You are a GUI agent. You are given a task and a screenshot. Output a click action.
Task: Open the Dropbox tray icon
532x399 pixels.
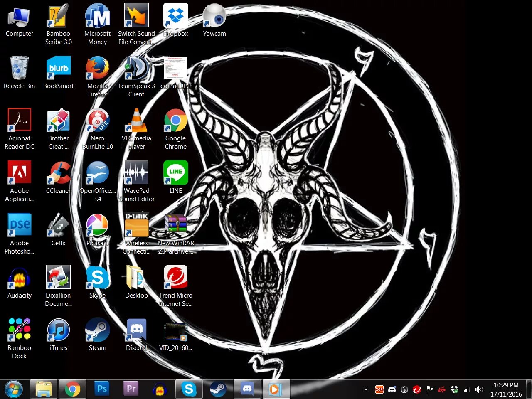454,389
